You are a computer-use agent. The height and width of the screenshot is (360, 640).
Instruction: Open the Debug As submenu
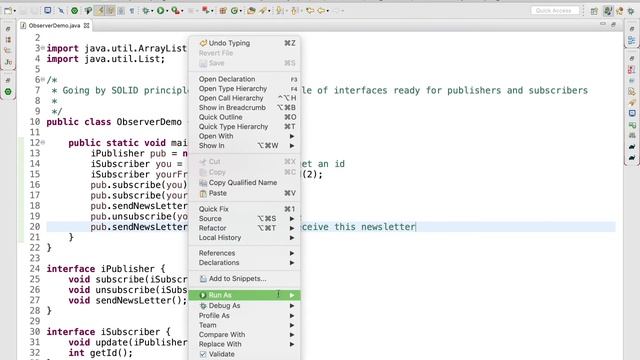pyautogui.click(x=244, y=306)
